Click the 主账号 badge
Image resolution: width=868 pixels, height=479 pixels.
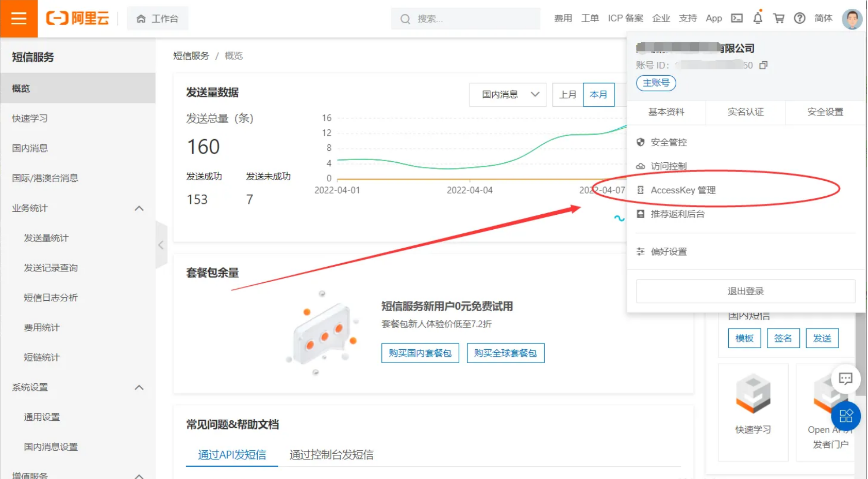[x=656, y=83]
